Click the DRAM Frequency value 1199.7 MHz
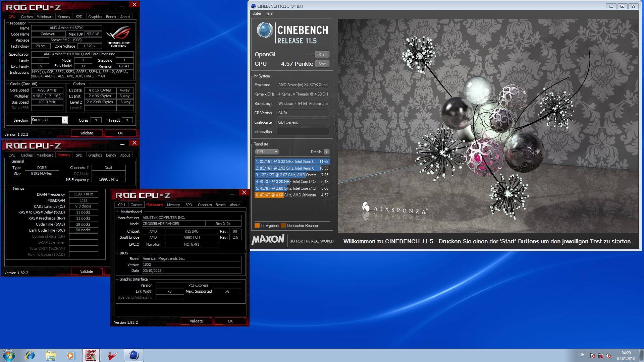This screenshot has width=644, height=362. click(x=84, y=194)
